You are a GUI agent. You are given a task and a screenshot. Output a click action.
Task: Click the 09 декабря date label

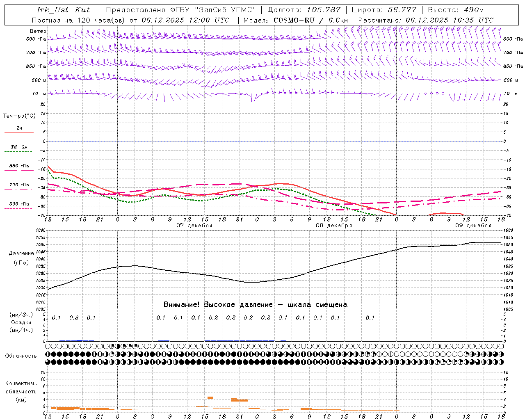click(x=473, y=226)
